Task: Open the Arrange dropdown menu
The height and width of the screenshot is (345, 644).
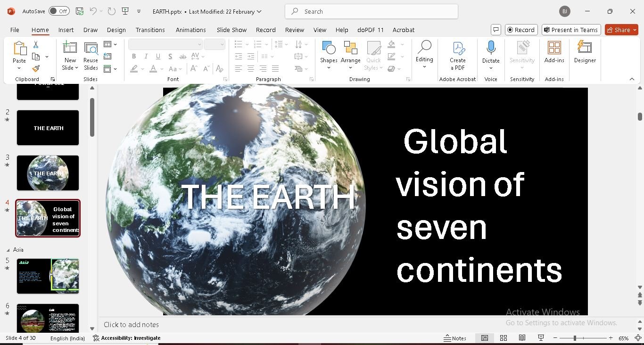Action: click(350, 67)
